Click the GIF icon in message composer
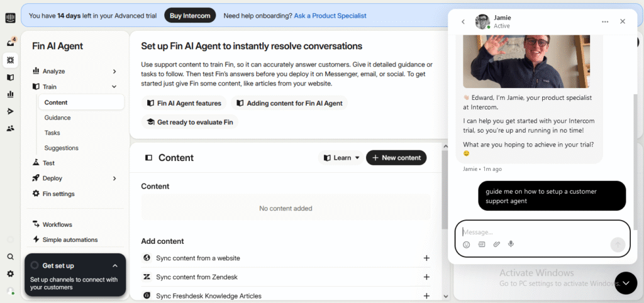The width and height of the screenshot is (644, 303). coord(481,245)
